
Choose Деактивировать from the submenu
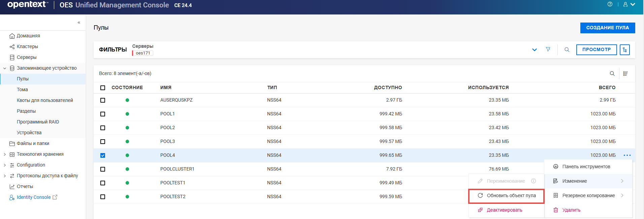504,210
